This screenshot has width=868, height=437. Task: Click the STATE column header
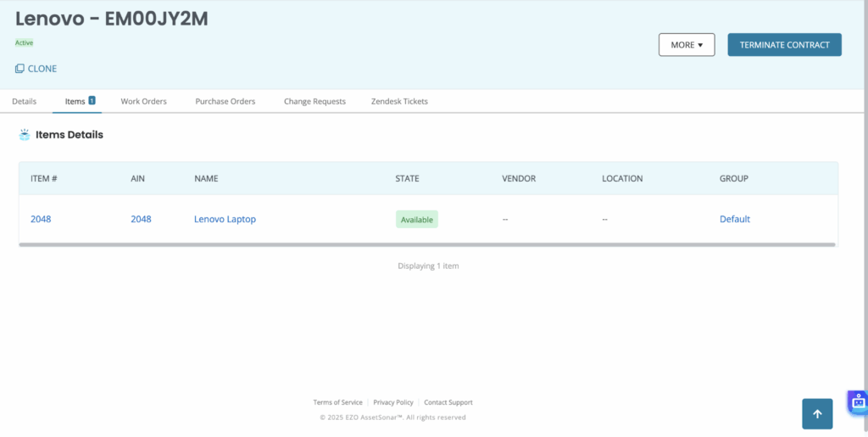tap(407, 178)
